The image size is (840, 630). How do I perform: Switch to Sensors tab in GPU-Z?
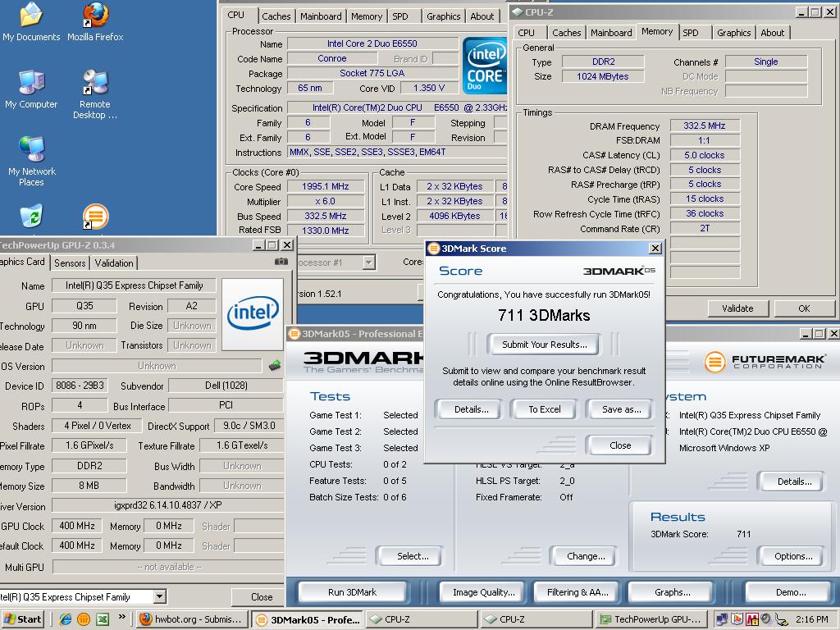click(x=70, y=263)
